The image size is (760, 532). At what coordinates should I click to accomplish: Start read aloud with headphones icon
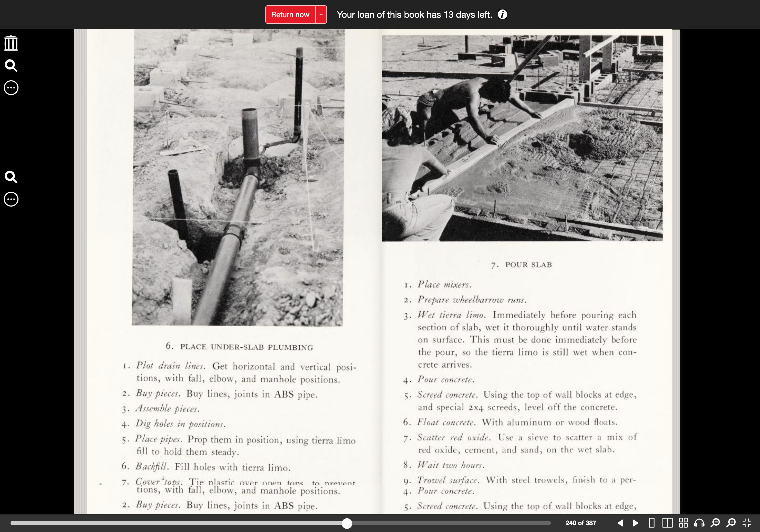click(699, 523)
